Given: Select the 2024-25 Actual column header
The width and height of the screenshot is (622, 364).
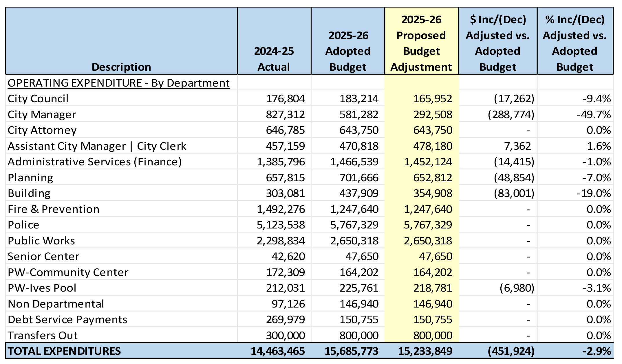Looking at the screenshot, I should 274,59.
